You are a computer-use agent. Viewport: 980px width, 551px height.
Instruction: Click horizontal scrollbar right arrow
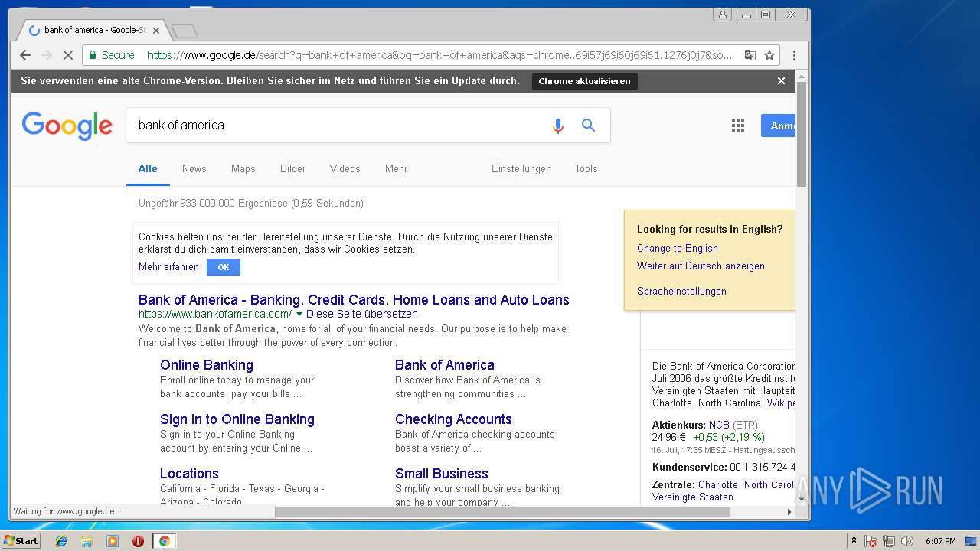pyautogui.click(x=789, y=512)
